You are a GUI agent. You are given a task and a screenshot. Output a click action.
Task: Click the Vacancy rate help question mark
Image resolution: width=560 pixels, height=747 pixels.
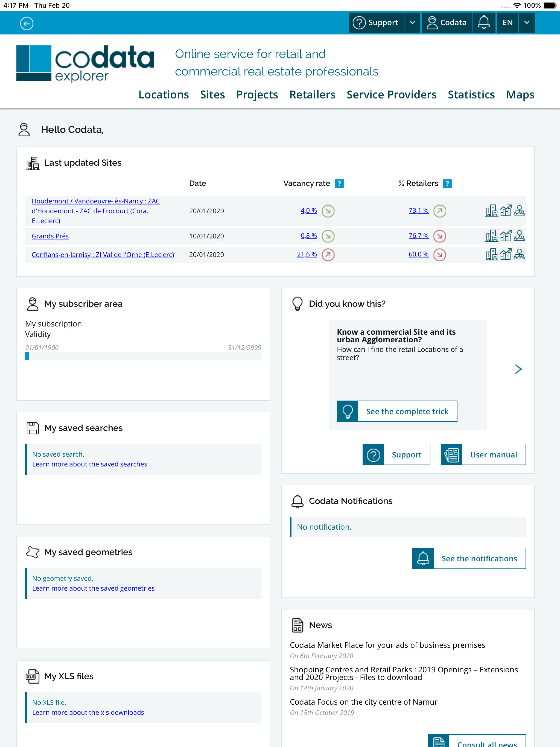tap(339, 184)
